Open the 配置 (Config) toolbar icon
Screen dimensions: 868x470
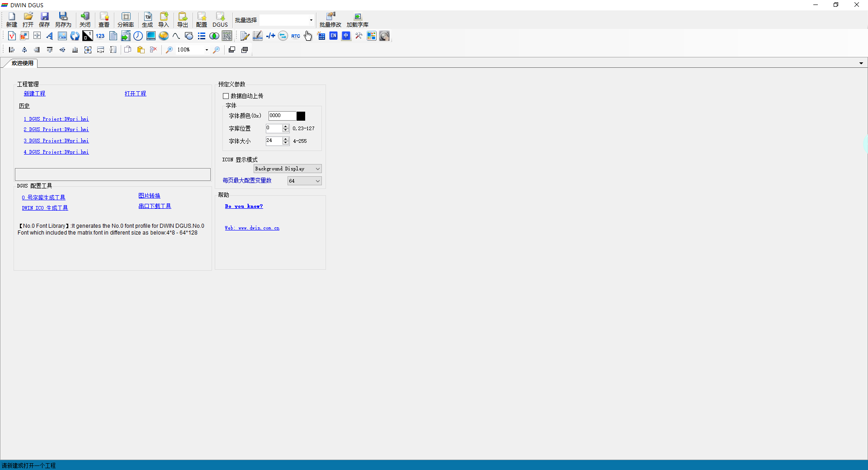point(202,20)
